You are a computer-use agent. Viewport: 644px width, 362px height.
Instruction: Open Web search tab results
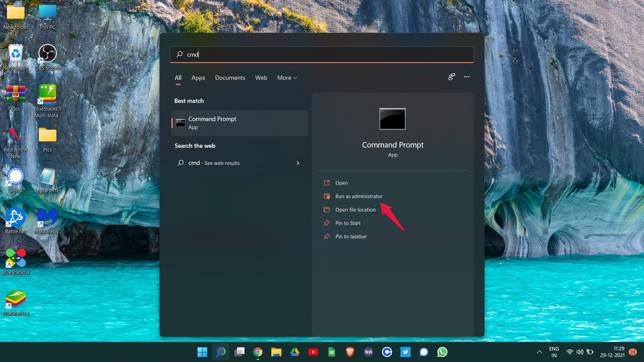[261, 78]
